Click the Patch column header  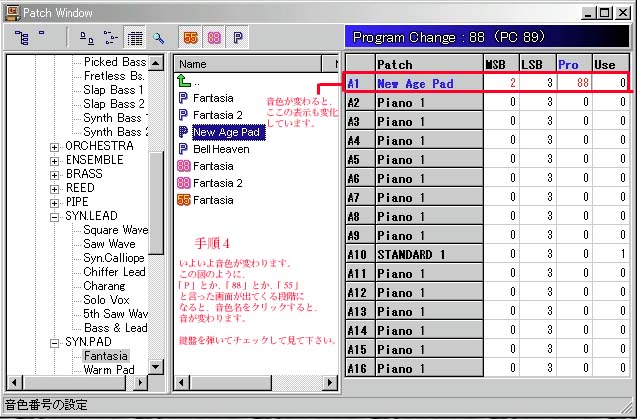(x=427, y=64)
